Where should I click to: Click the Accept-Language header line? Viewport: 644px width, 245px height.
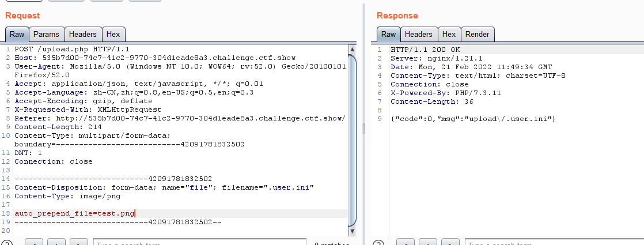[x=134, y=92]
